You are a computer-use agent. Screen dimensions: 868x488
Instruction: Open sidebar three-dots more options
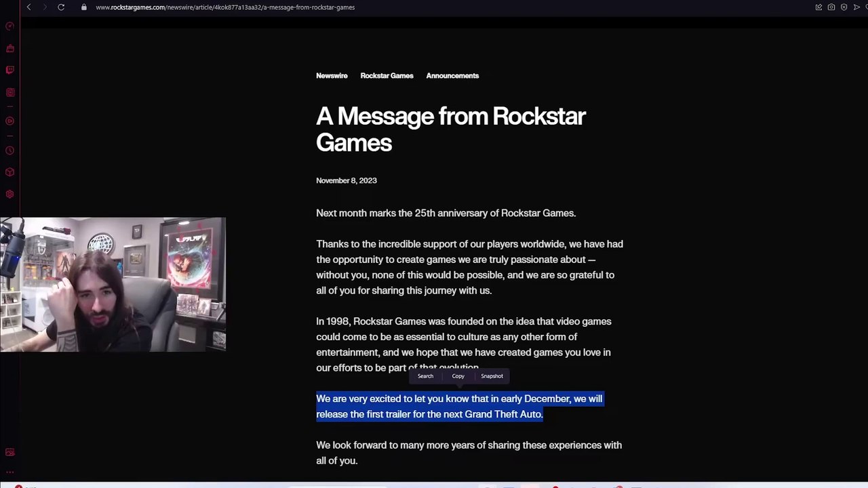(9, 472)
